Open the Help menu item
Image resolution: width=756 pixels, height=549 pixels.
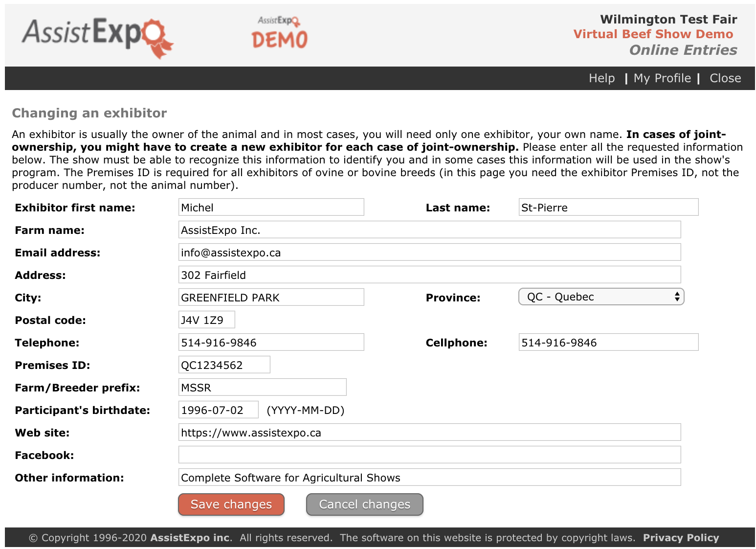coord(601,78)
